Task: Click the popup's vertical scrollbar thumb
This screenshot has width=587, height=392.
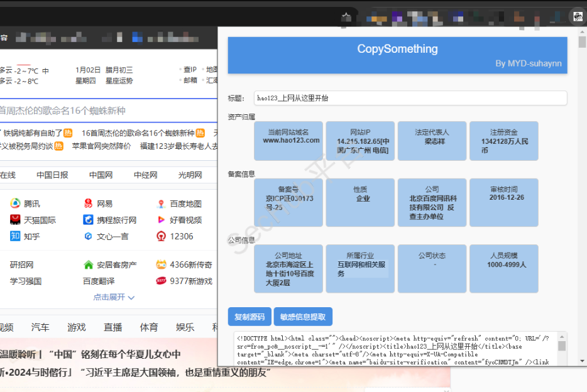Action: click(582, 42)
